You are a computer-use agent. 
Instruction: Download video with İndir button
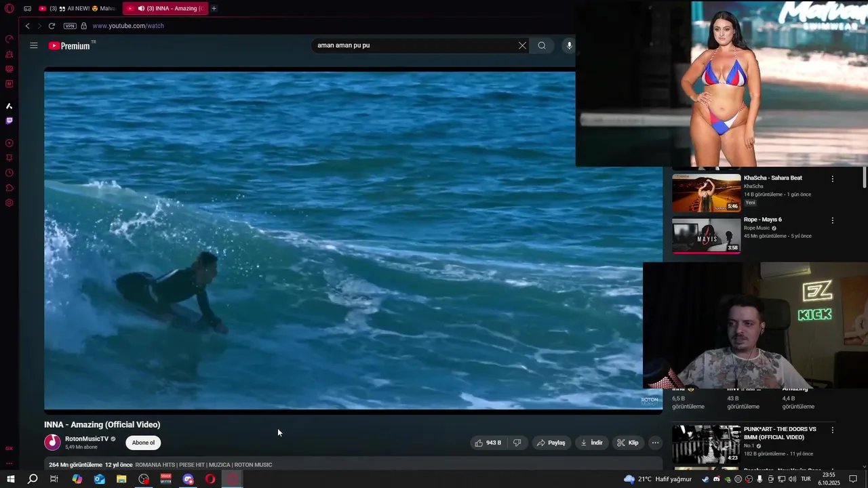pyautogui.click(x=591, y=443)
